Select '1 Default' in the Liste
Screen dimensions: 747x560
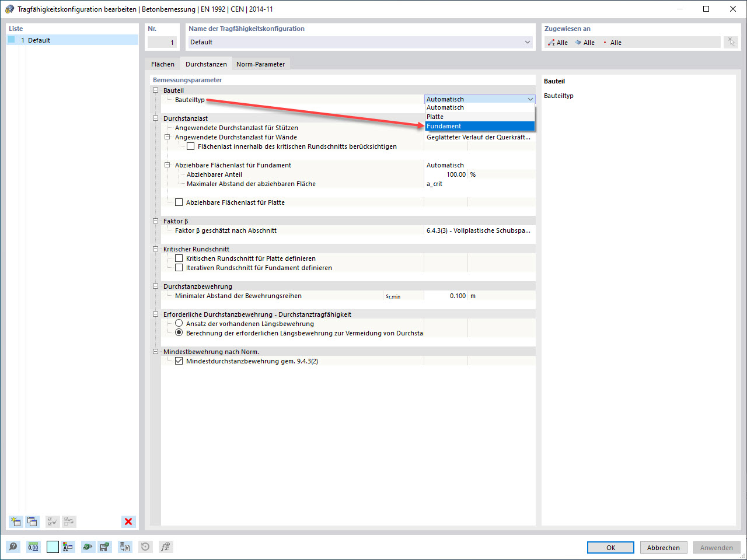(x=72, y=40)
